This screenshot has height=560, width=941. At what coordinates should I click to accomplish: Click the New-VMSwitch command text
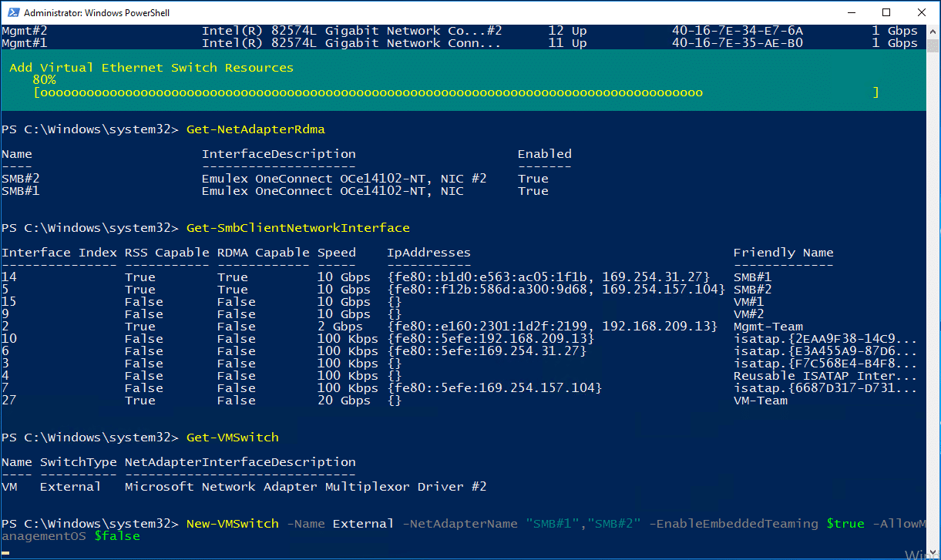click(233, 524)
